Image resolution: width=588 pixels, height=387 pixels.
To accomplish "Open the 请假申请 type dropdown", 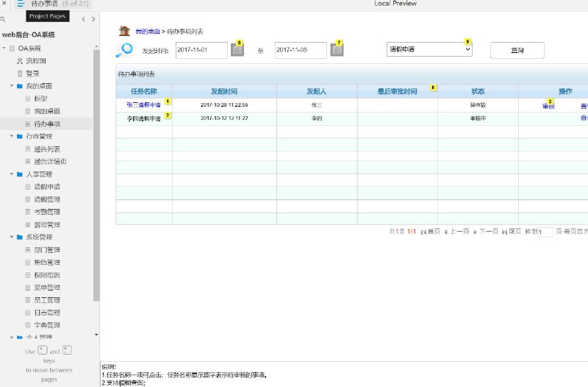I will [429, 49].
